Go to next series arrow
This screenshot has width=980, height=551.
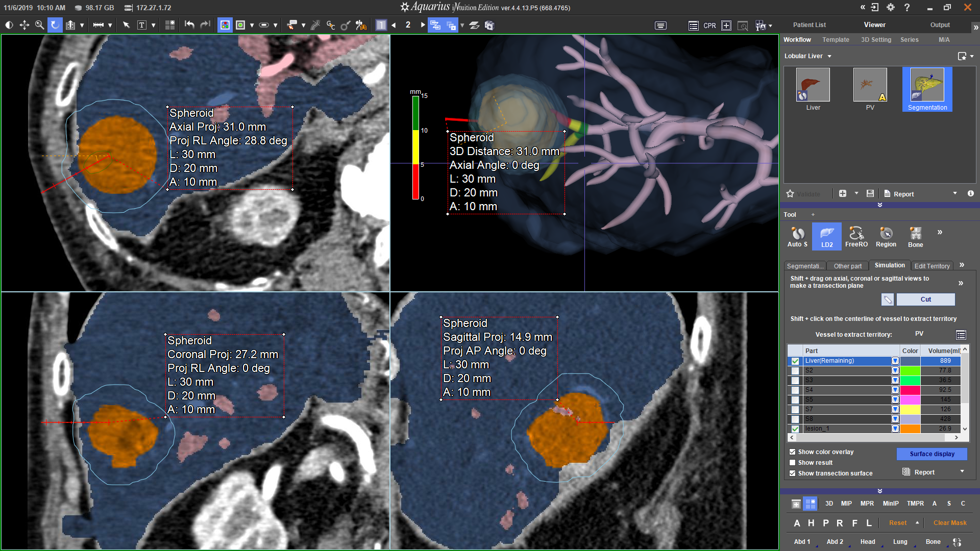423,25
